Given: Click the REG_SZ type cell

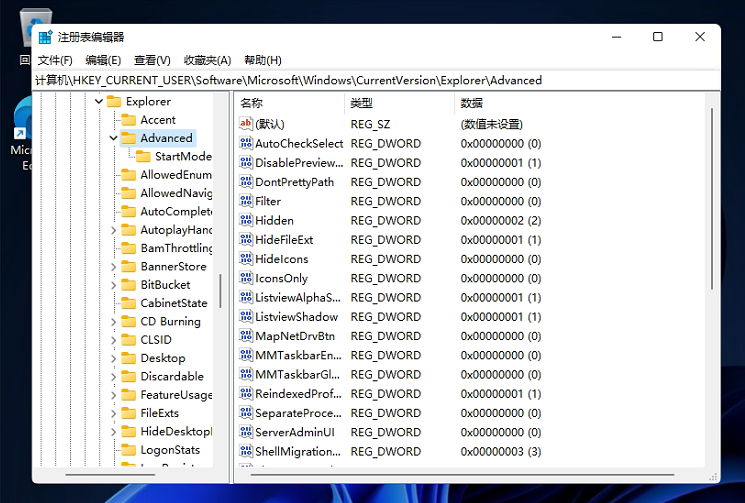Looking at the screenshot, I should point(370,124).
